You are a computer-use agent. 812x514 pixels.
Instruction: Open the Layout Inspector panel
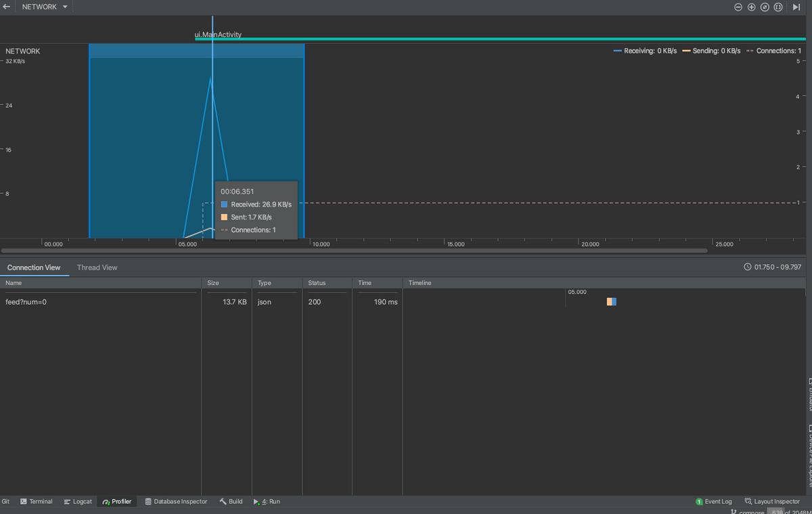tap(772, 502)
